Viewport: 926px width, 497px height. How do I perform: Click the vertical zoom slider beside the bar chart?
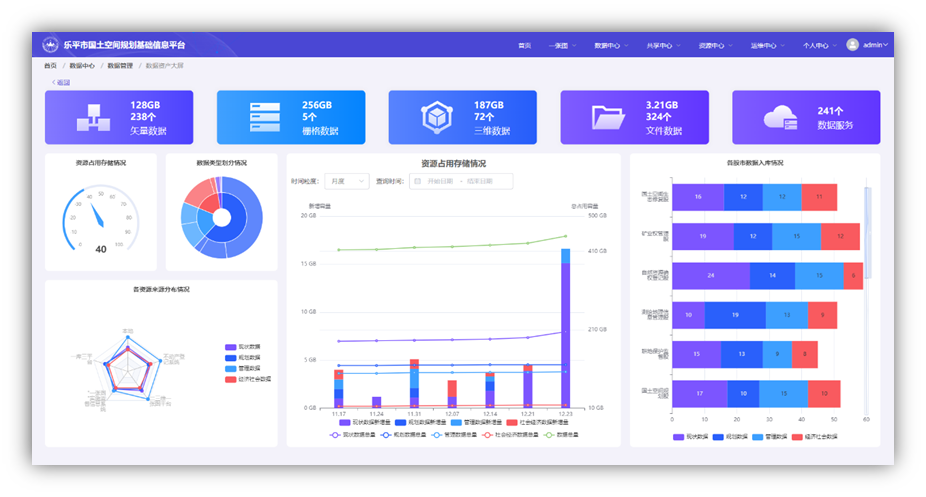pyautogui.click(x=867, y=231)
